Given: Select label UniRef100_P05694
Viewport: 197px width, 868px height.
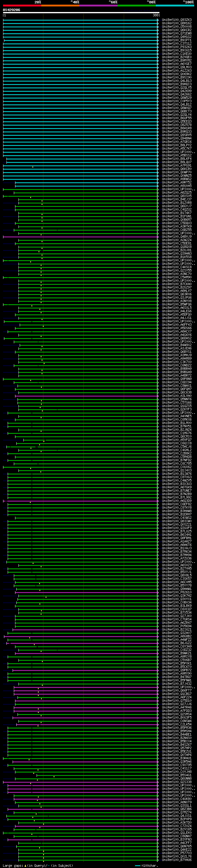Looking at the screenshot, I should [177, 626].
